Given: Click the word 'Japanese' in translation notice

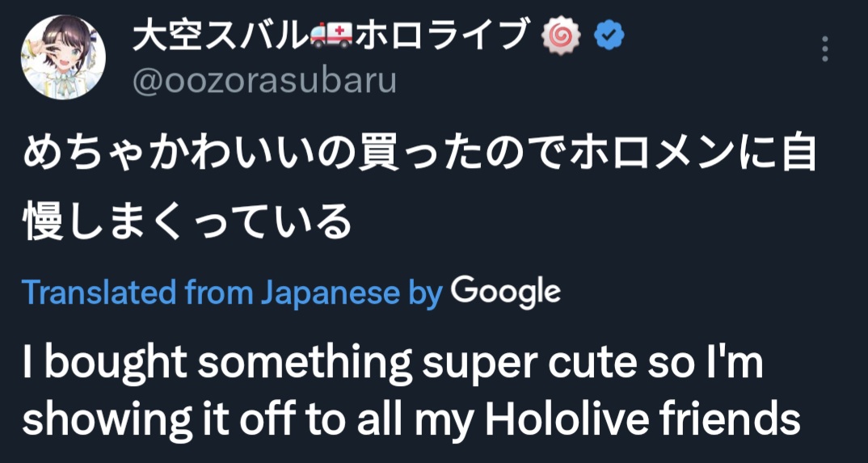Looking at the screenshot, I should coord(329,294).
